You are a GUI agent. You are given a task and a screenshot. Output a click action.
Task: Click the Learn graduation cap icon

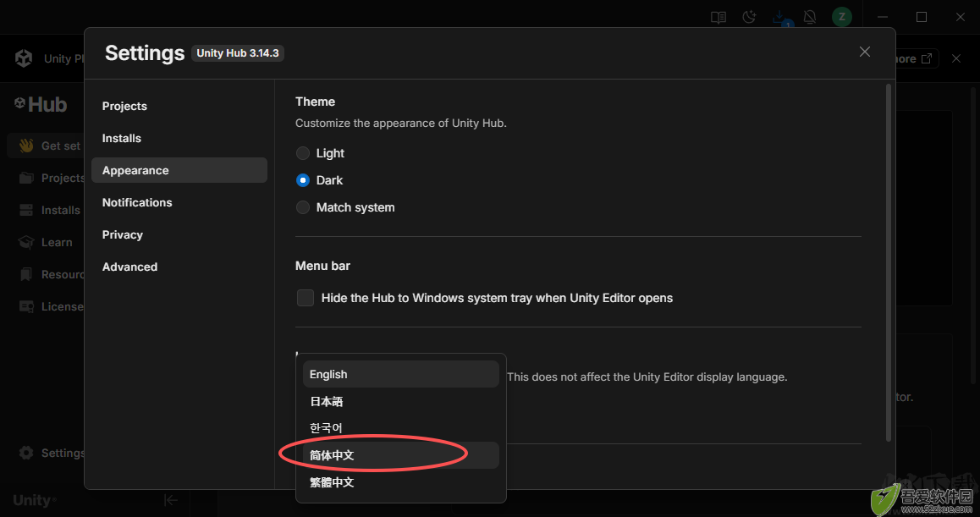coord(26,242)
